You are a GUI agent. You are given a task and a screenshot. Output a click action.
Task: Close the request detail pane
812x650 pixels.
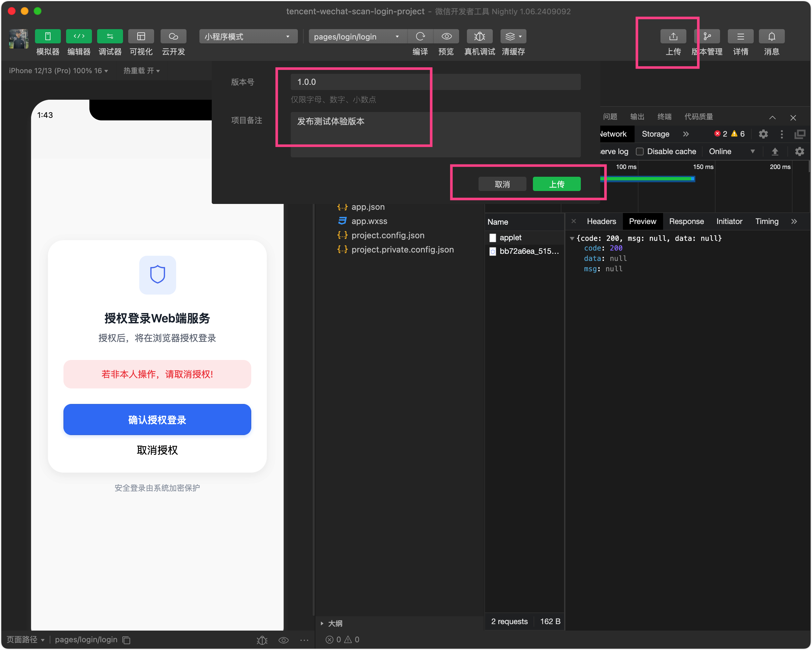(574, 221)
